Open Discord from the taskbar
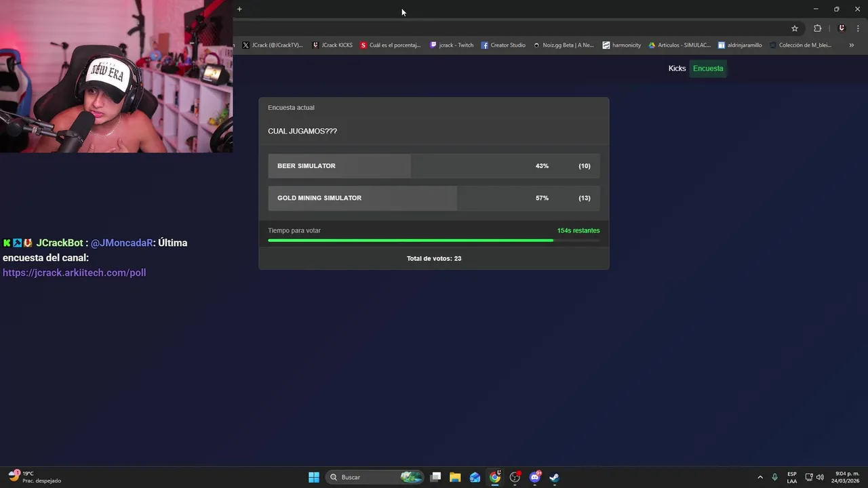 pos(535,477)
